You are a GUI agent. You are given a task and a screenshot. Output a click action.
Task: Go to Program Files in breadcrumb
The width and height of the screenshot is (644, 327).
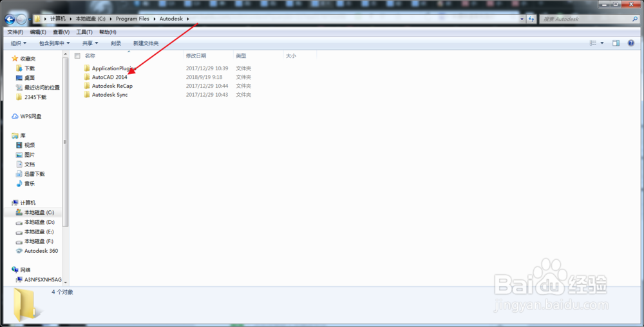[132, 19]
